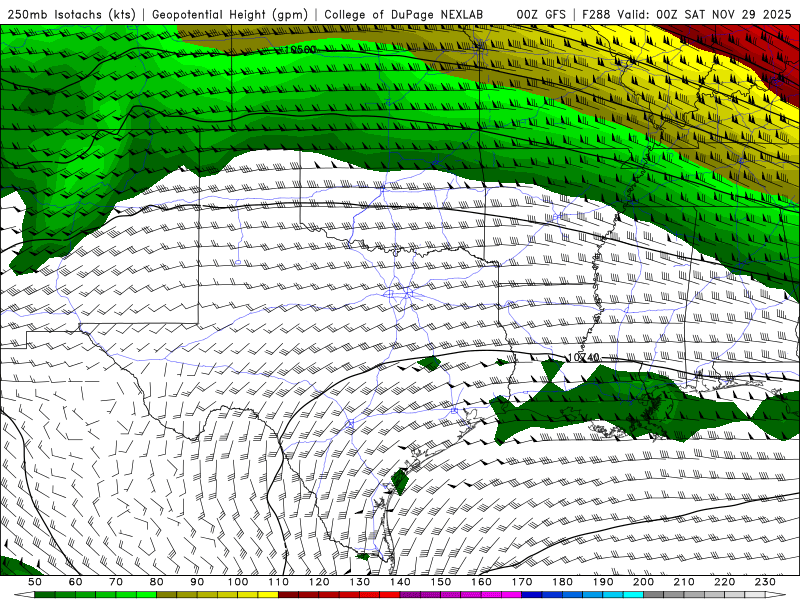
Task: Click the 200 value on the color scale
Action: (x=643, y=582)
